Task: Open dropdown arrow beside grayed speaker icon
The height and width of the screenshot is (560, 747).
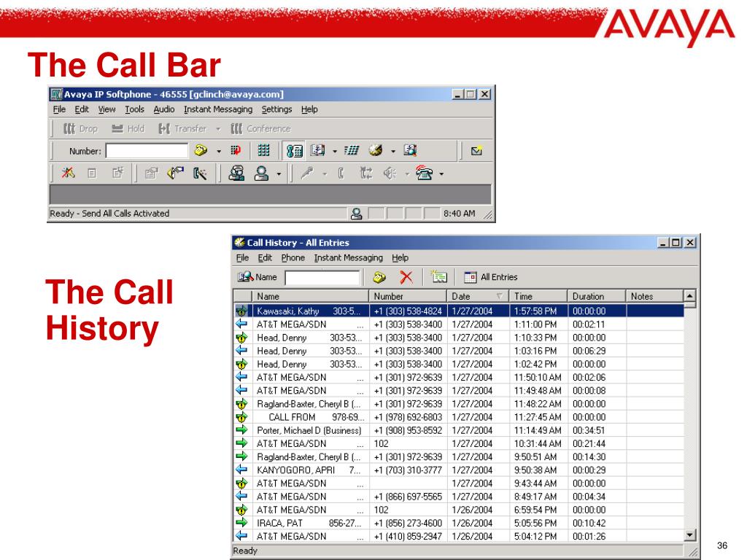Action: 407,174
